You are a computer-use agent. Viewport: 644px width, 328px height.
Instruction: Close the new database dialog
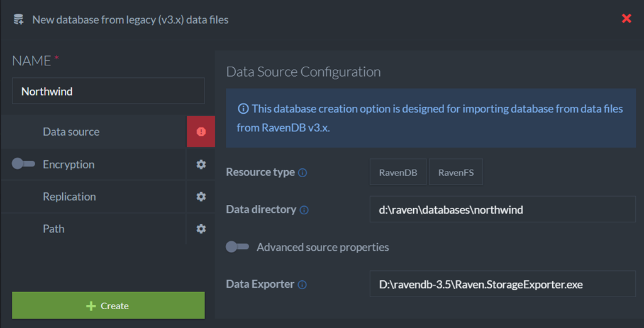pos(626,18)
